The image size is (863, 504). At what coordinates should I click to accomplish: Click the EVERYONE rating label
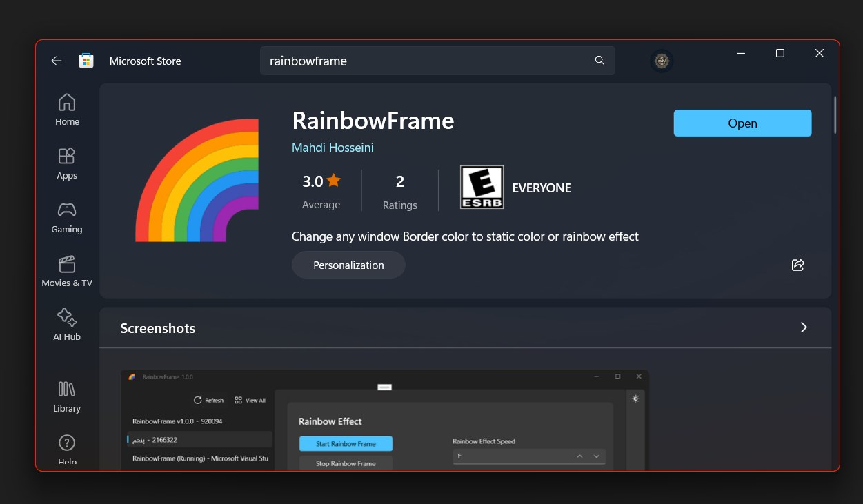pyautogui.click(x=542, y=188)
